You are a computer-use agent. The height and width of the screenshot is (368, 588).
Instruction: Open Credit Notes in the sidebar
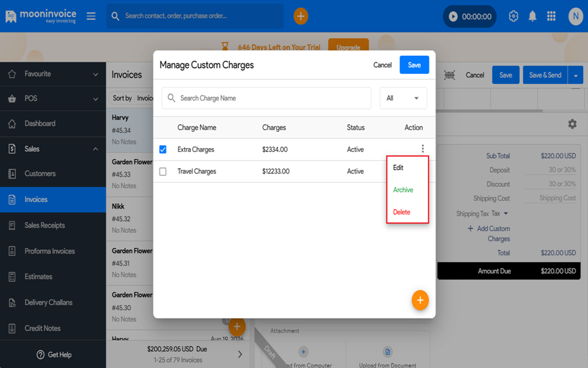pos(53,328)
